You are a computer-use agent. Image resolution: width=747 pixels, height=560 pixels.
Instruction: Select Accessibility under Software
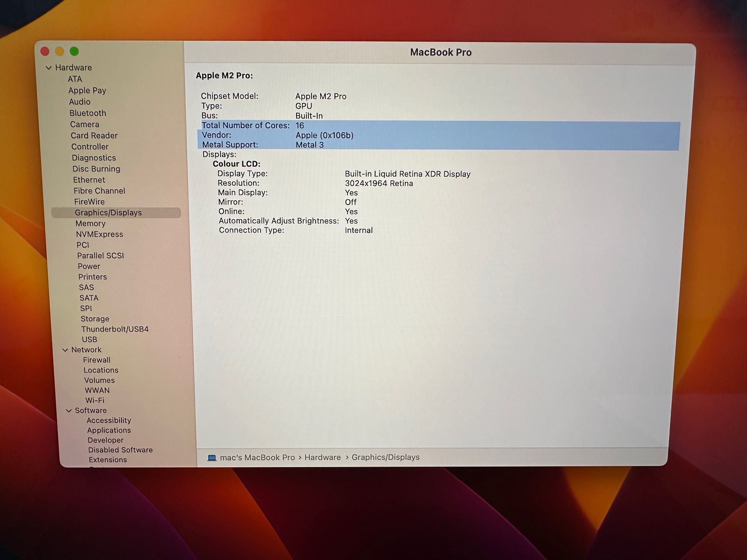pos(109,420)
